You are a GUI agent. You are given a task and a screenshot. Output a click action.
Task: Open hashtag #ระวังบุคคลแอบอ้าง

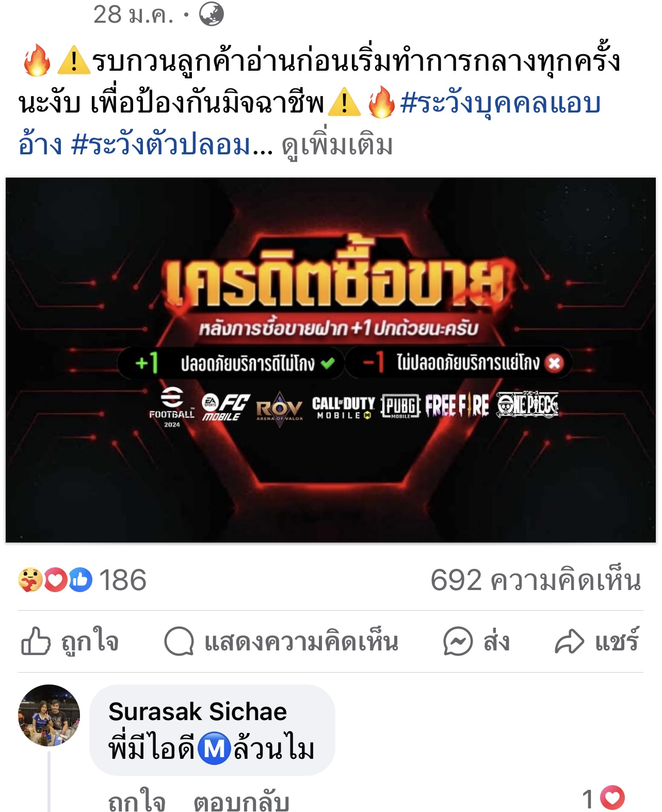tap(309, 124)
